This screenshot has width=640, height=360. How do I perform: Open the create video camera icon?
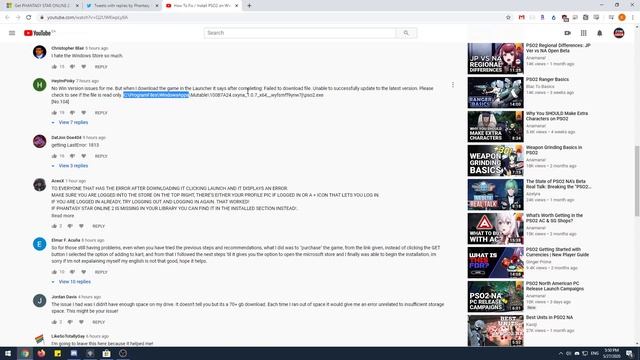point(567,33)
